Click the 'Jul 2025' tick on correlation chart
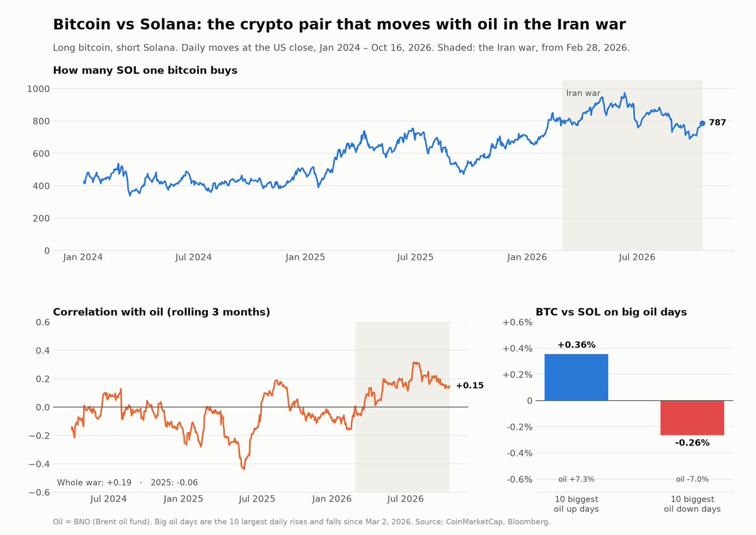The height and width of the screenshot is (535, 756). point(258,498)
